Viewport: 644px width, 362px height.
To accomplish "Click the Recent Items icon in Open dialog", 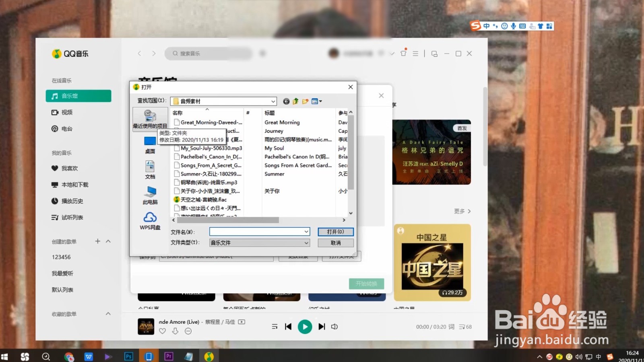I will (x=150, y=119).
